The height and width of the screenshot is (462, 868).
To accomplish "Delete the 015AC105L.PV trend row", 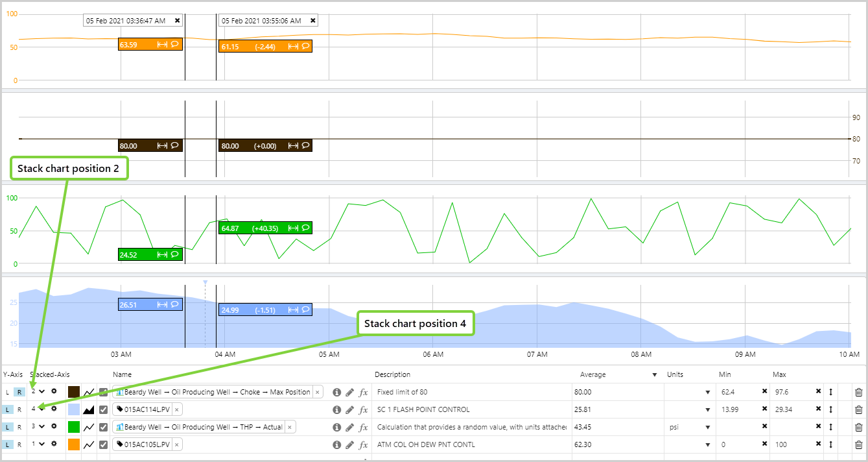I will 858,444.
